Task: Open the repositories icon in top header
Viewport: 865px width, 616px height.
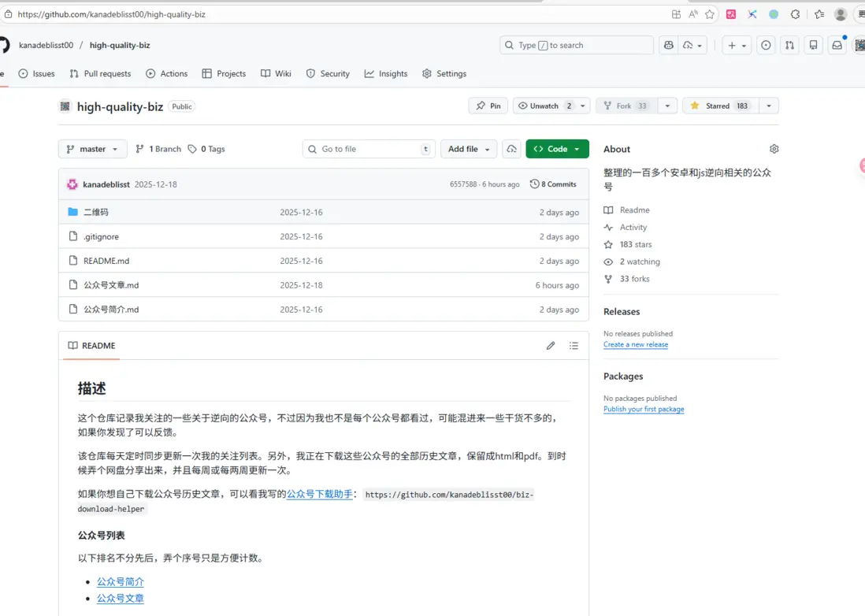Action: [x=813, y=45]
